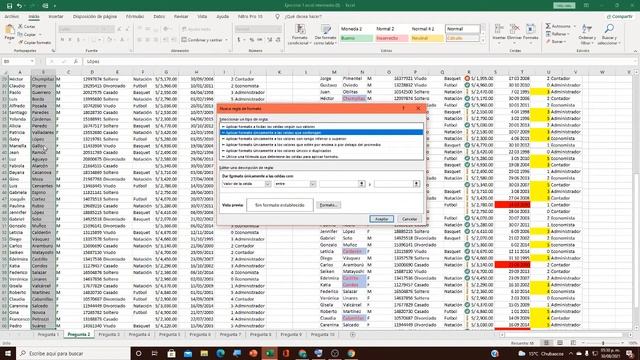Click the Windows search box 'Escribe aquí para buscar'

tap(73, 353)
